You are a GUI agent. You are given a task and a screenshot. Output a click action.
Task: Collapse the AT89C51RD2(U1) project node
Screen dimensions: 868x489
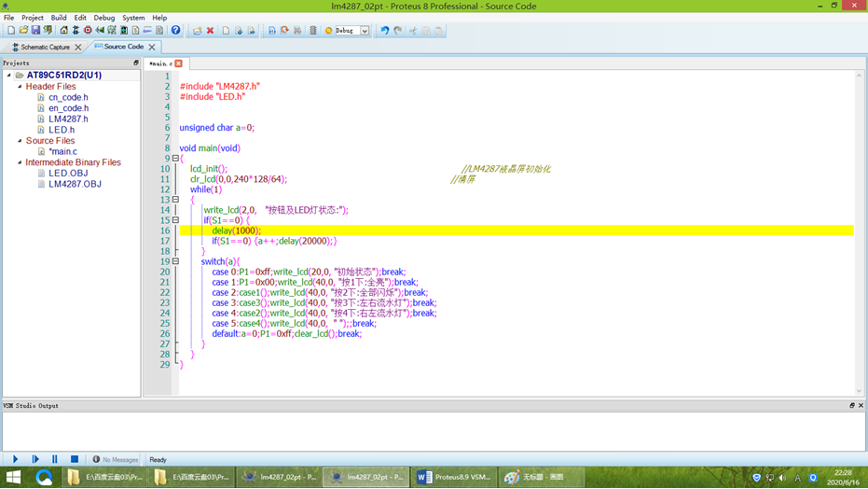tap(9, 75)
